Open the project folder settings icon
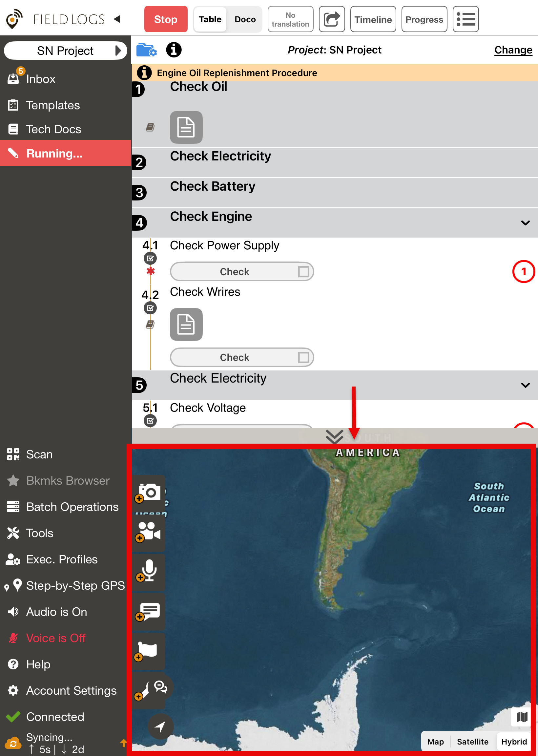The width and height of the screenshot is (538, 756). click(x=146, y=50)
